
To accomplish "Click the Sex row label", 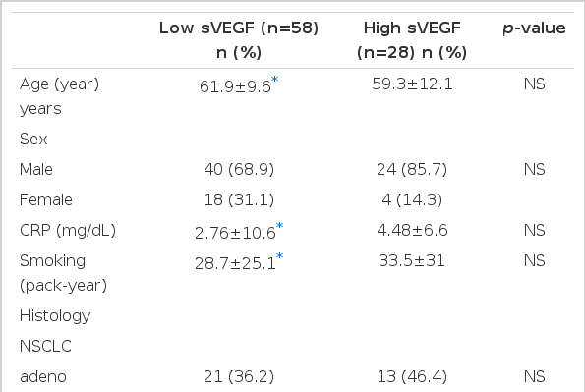I will (33, 139).
